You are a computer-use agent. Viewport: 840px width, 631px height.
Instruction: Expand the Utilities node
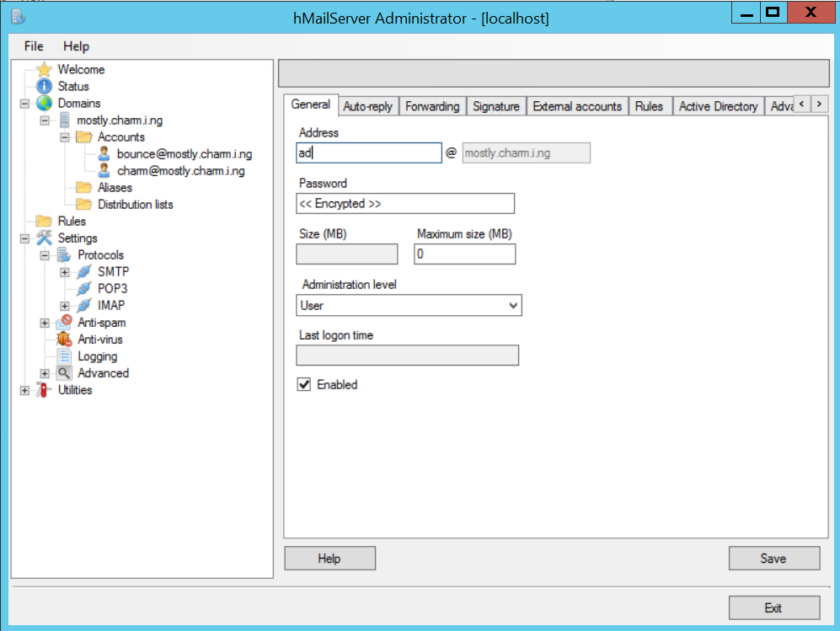click(x=24, y=391)
